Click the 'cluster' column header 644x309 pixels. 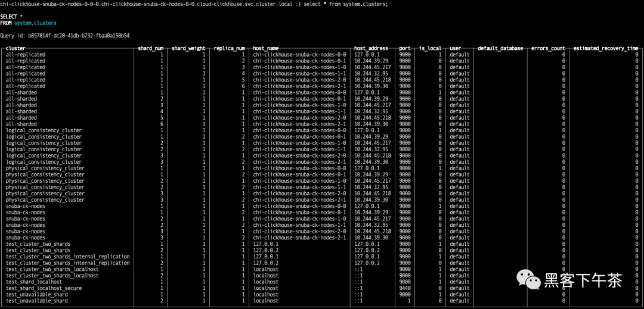point(16,48)
